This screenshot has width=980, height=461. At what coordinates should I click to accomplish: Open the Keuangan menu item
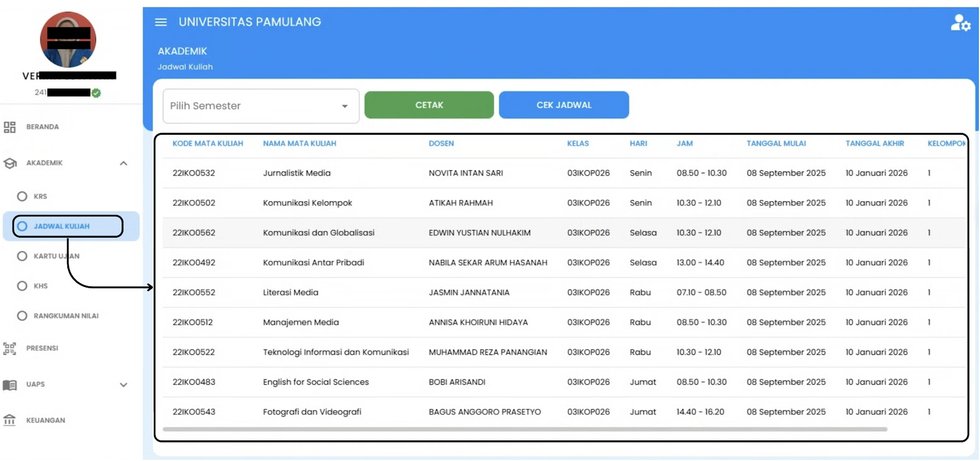pyautogui.click(x=46, y=420)
